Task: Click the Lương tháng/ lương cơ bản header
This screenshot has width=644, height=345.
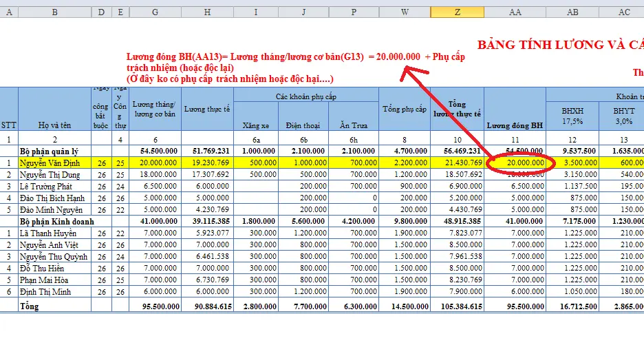Action: (x=155, y=109)
